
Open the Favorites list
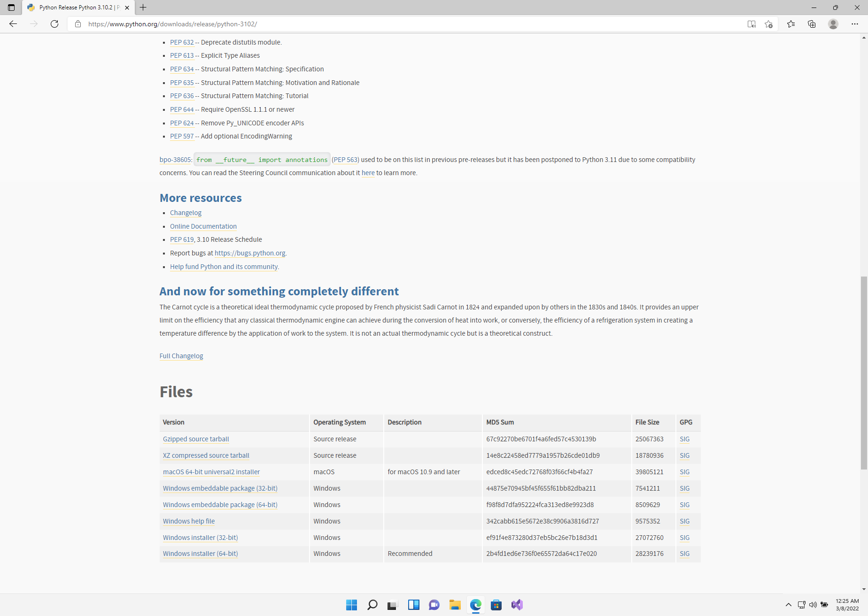(x=791, y=24)
